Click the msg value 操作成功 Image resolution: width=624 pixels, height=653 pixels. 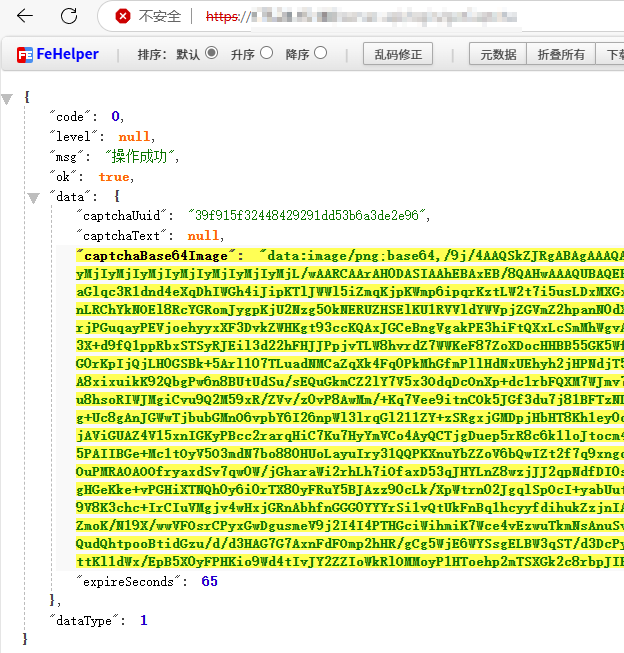(139, 156)
